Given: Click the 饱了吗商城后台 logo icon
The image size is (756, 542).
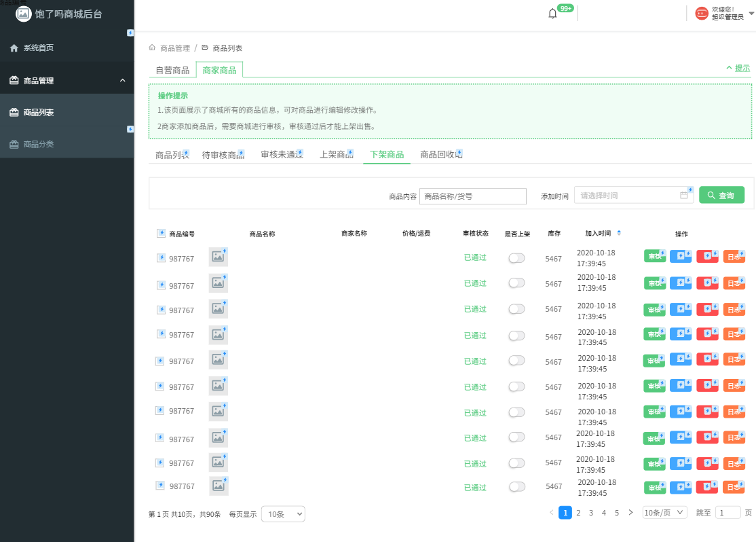Looking at the screenshot, I should pos(22,14).
